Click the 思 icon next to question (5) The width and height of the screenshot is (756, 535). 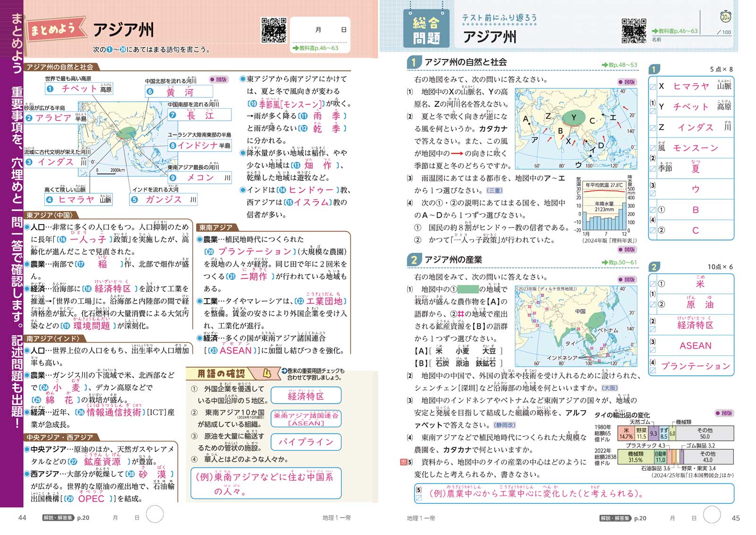point(403,462)
